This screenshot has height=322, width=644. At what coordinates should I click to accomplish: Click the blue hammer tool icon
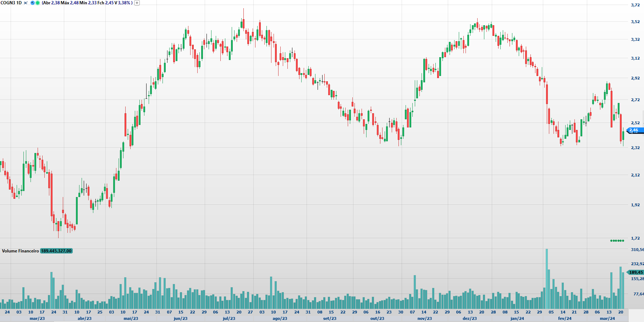click(x=33, y=3)
